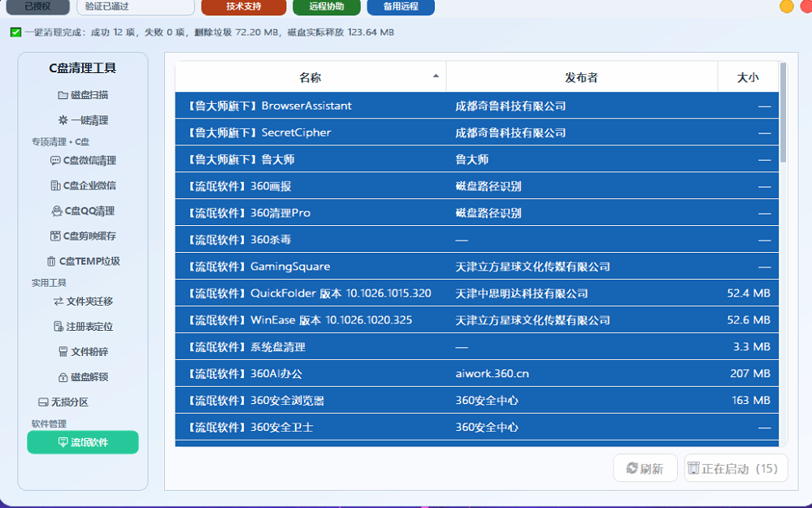Open C盘企业微信 building icon
This screenshot has height=508, width=812.
(x=55, y=185)
